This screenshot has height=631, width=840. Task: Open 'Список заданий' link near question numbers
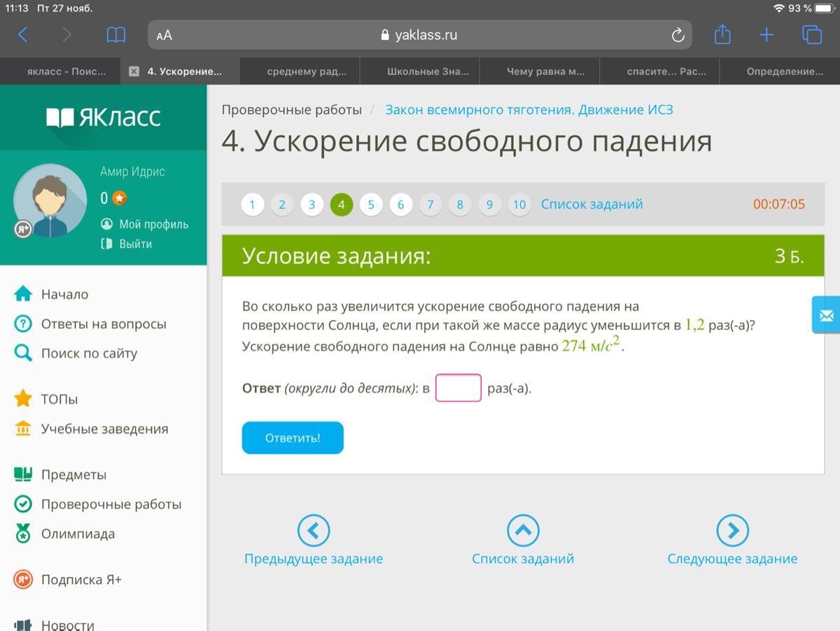click(x=591, y=204)
